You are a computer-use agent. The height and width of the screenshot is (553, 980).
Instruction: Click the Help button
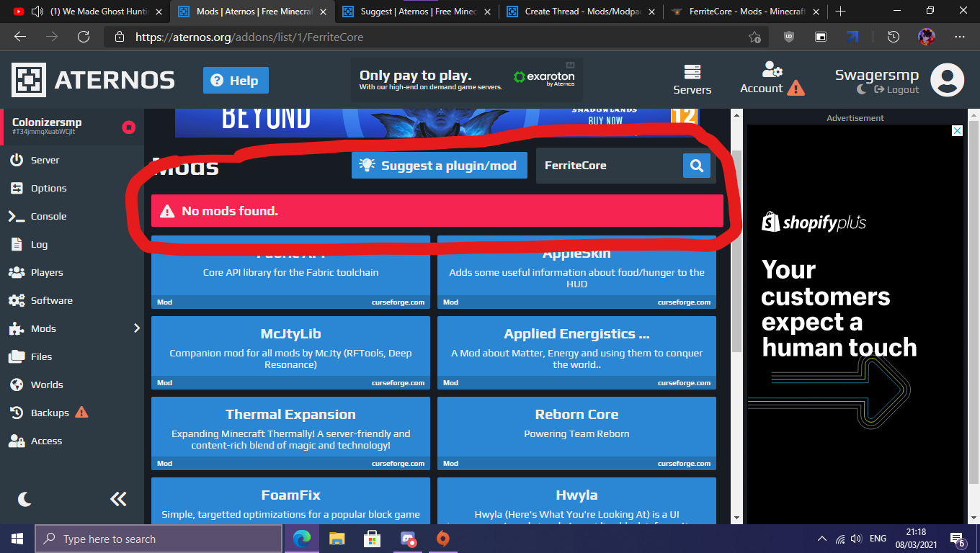click(x=236, y=81)
